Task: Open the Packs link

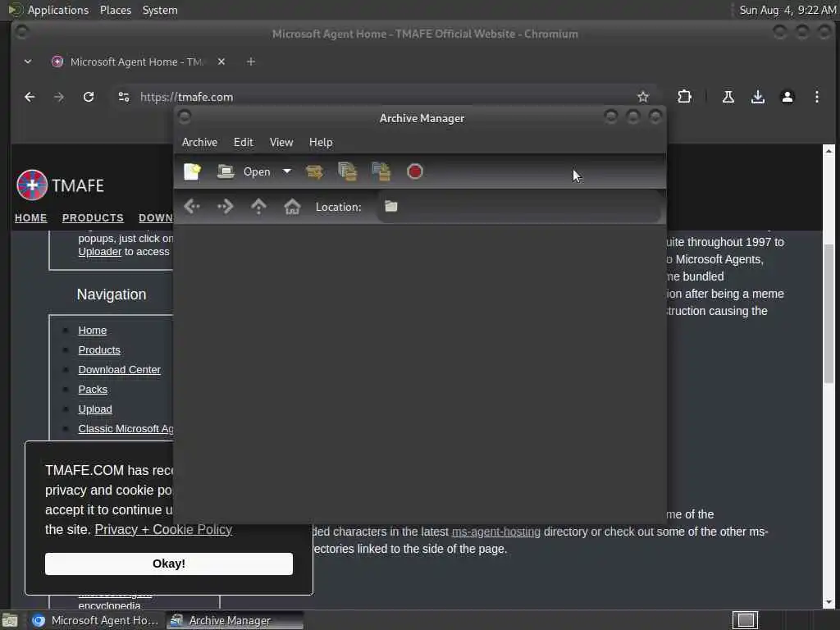Action: (93, 390)
